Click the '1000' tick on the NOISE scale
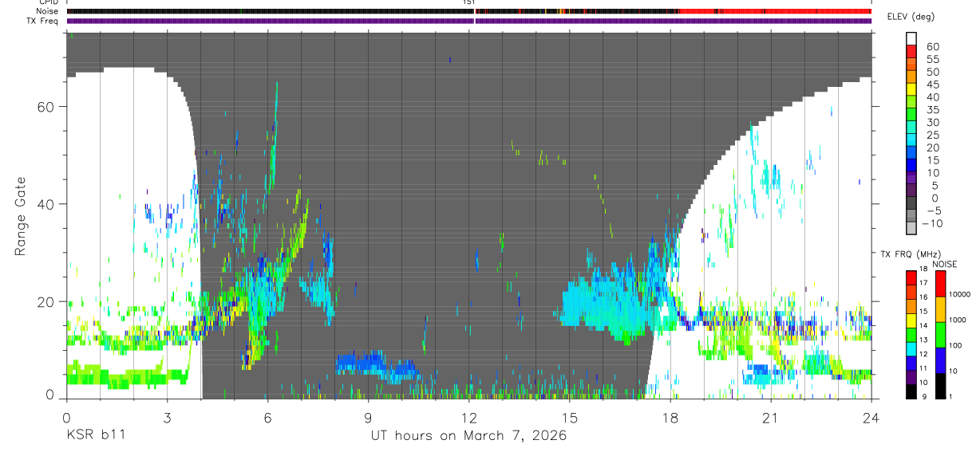 [958, 320]
